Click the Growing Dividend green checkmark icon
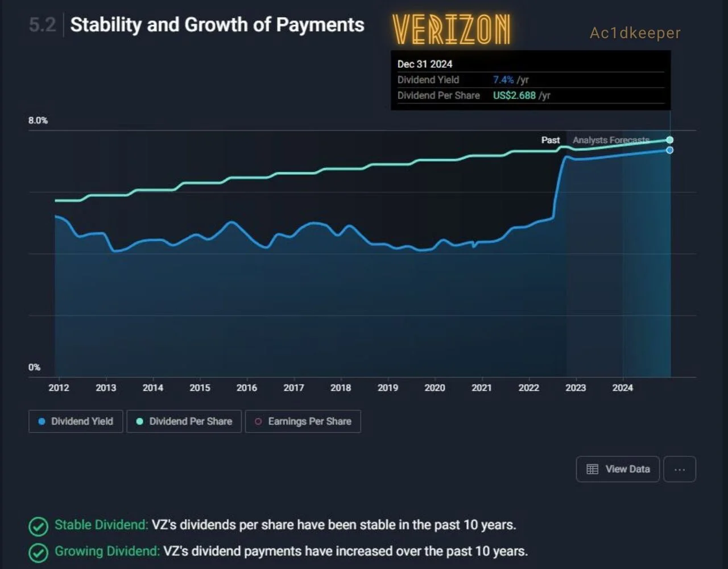The height and width of the screenshot is (569, 728). [x=38, y=552]
